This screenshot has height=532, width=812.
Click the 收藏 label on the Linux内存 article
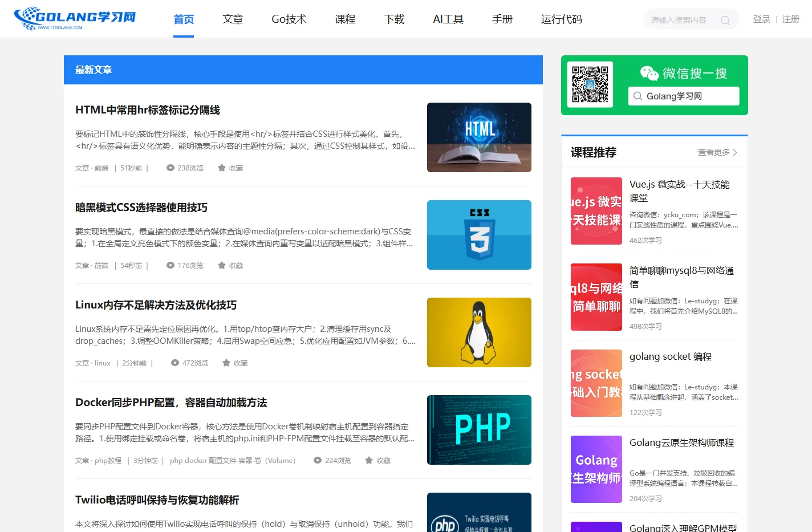(x=241, y=363)
